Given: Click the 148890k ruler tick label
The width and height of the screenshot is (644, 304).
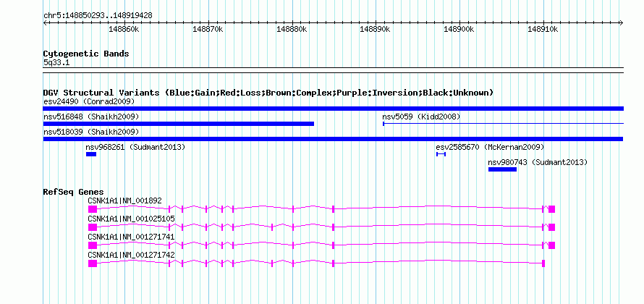Looking at the screenshot, I should click(x=375, y=29).
